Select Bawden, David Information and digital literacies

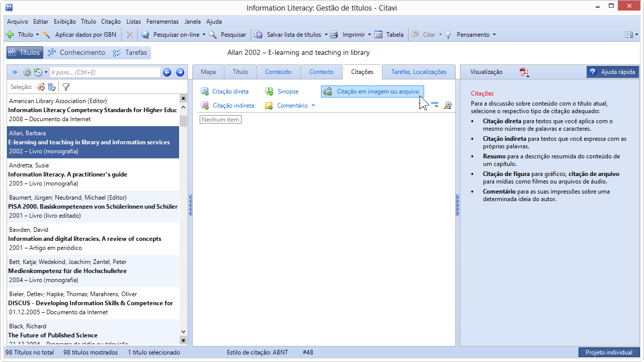(x=93, y=239)
